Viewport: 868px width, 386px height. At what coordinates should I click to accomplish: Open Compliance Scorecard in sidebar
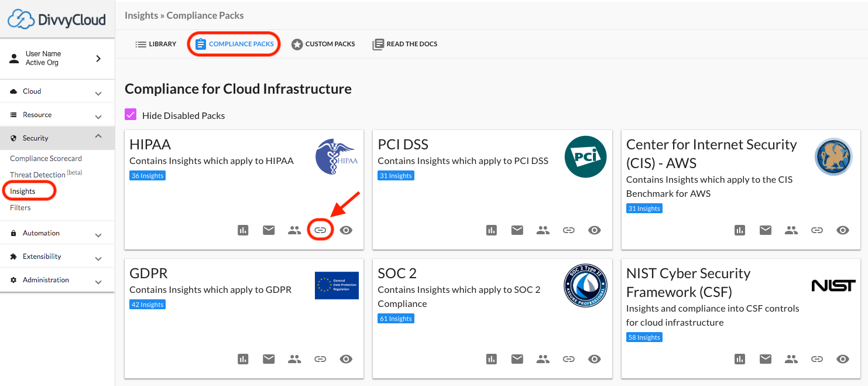[46, 158]
